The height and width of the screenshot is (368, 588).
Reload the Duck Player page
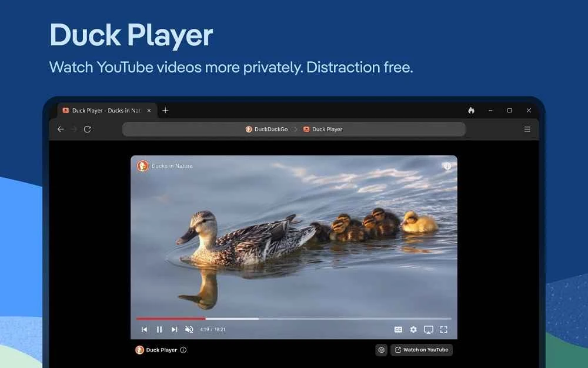(88, 129)
